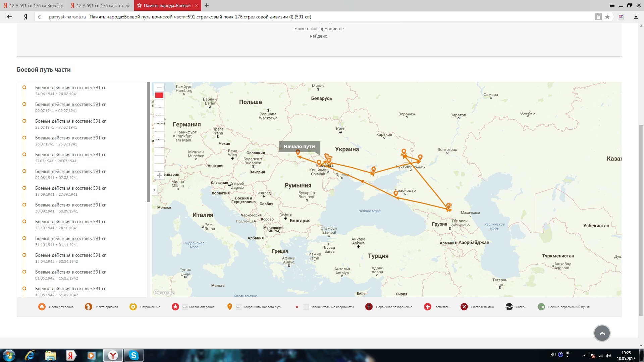This screenshot has width=644, height=362.
Task: Open the browser downloads arrow
Action: tap(636, 17)
